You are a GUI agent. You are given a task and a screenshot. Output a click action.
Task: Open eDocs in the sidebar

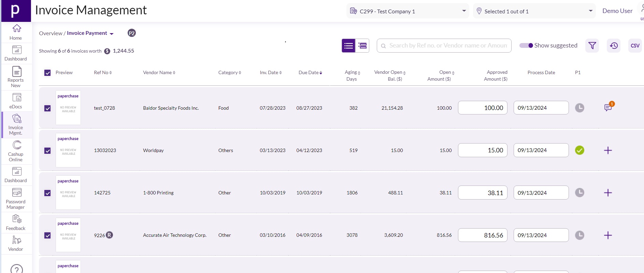(x=16, y=101)
